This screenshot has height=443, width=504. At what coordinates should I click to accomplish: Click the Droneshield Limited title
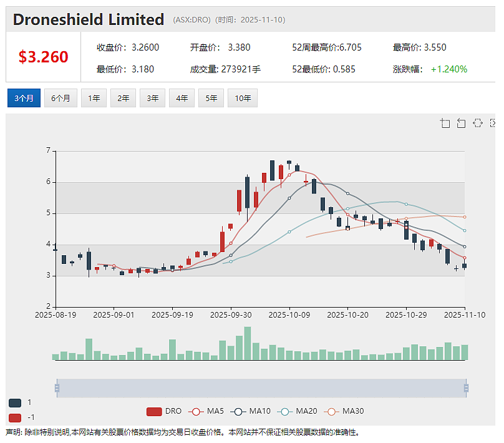coord(89,19)
